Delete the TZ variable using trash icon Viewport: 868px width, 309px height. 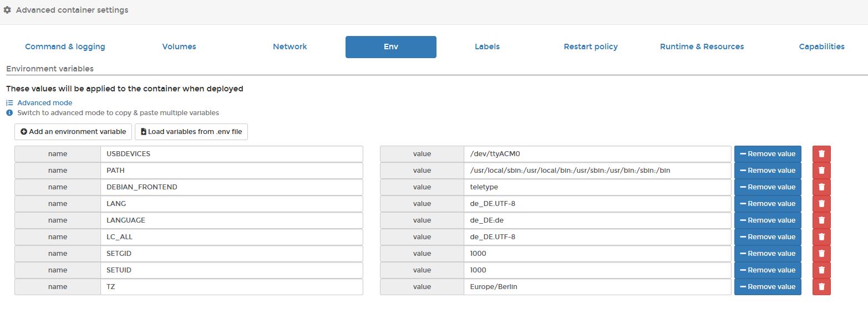coord(821,287)
